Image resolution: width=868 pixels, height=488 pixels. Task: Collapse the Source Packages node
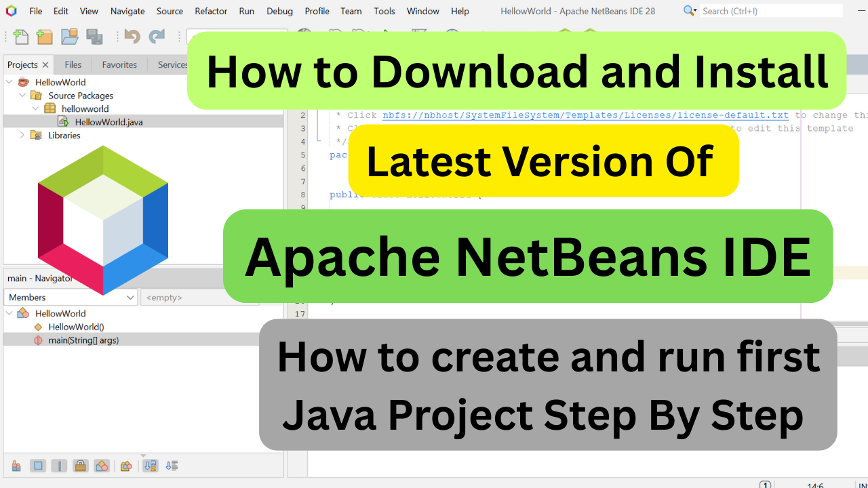click(22, 96)
